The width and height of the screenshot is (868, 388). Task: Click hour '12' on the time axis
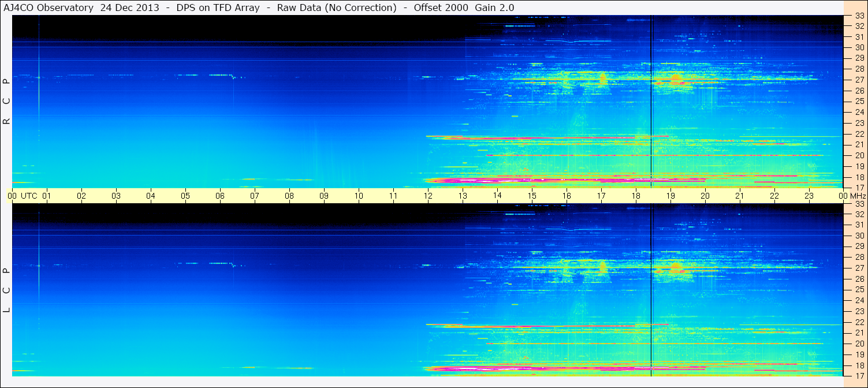click(428, 196)
